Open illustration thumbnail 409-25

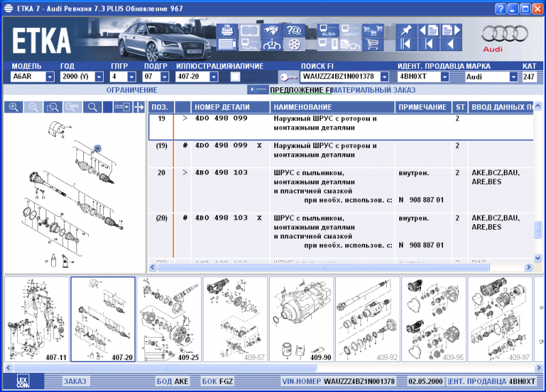[169, 319]
